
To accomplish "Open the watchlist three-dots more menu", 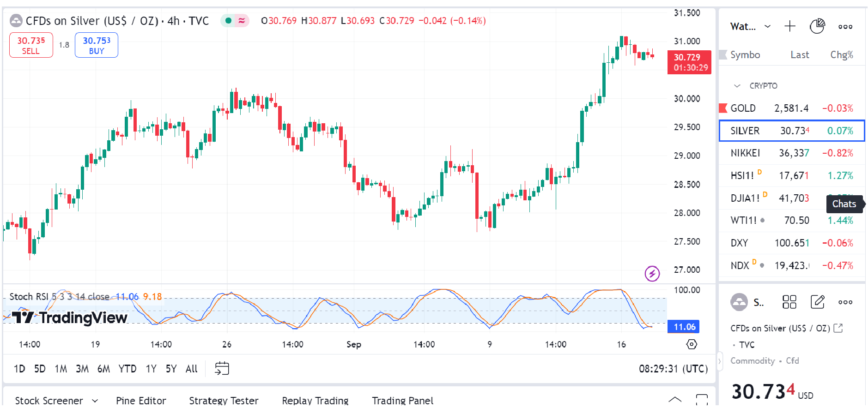I will tap(845, 27).
